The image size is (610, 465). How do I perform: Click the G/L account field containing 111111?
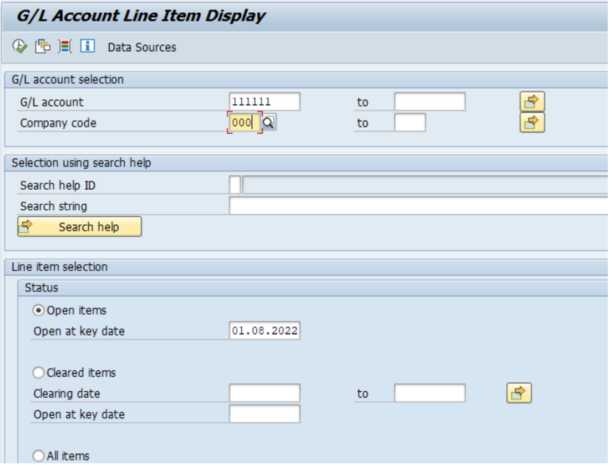pos(264,102)
